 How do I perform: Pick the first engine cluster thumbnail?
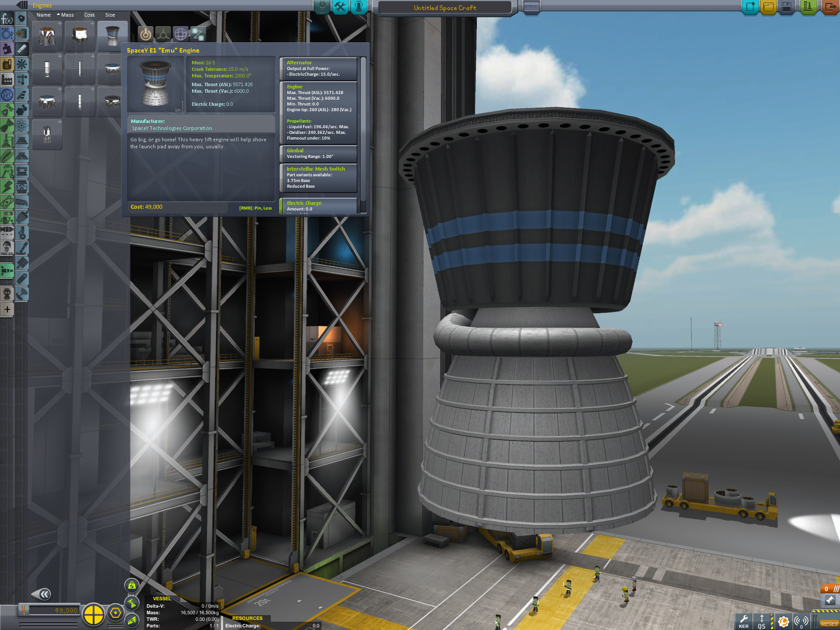(47, 36)
